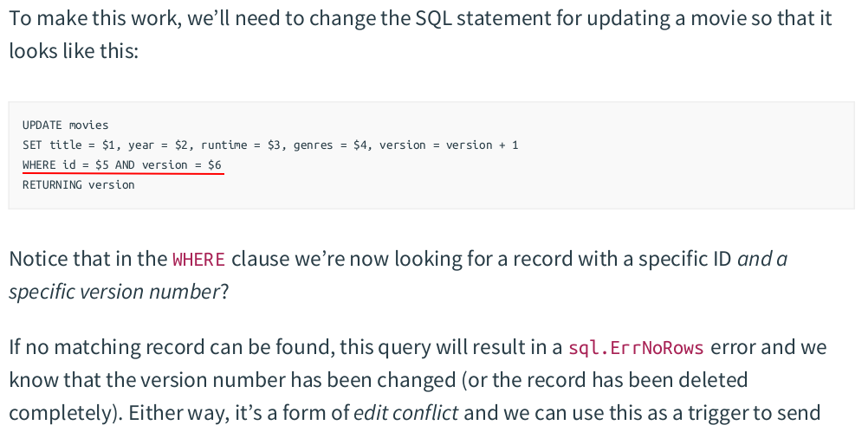Click the sql.ErrNoRows inline code
This screenshot has width=868, height=438.
[636, 348]
